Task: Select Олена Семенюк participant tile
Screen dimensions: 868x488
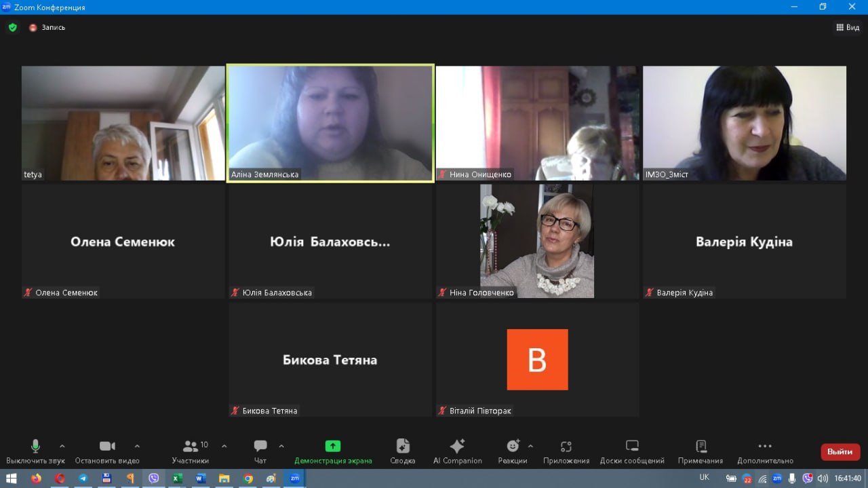Action: [x=123, y=241]
